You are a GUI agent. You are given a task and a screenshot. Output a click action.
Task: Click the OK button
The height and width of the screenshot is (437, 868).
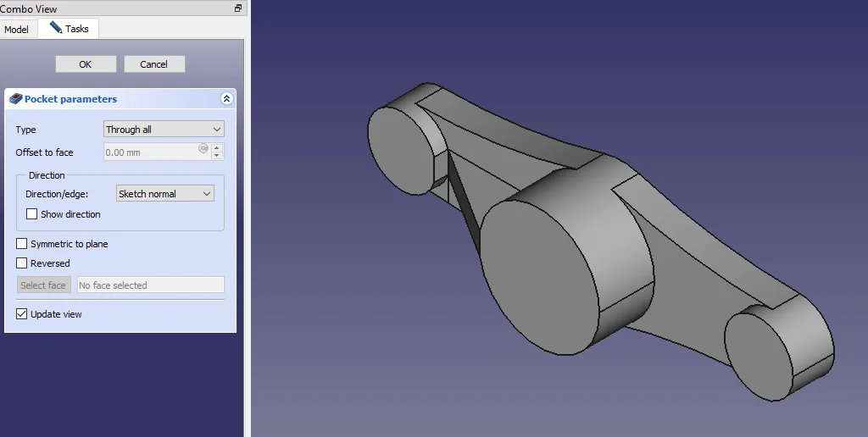[86, 64]
